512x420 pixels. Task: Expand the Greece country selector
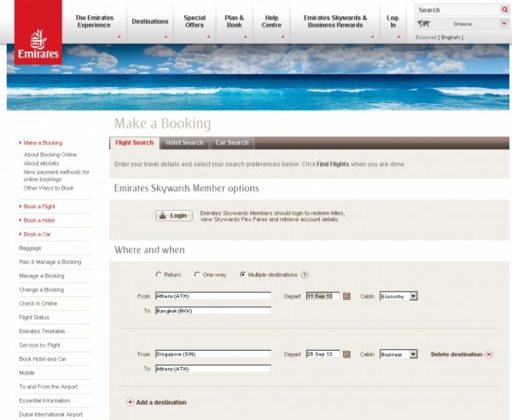click(504, 24)
